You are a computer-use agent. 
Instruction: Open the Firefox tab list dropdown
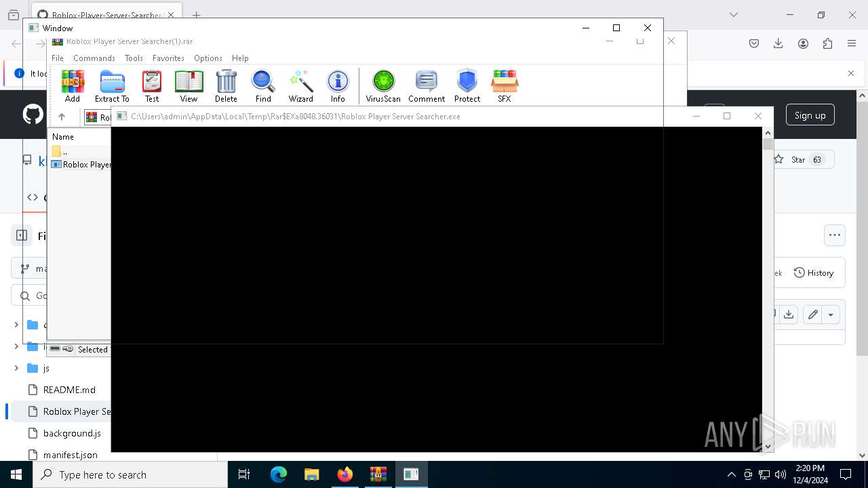tap(734, 15)
